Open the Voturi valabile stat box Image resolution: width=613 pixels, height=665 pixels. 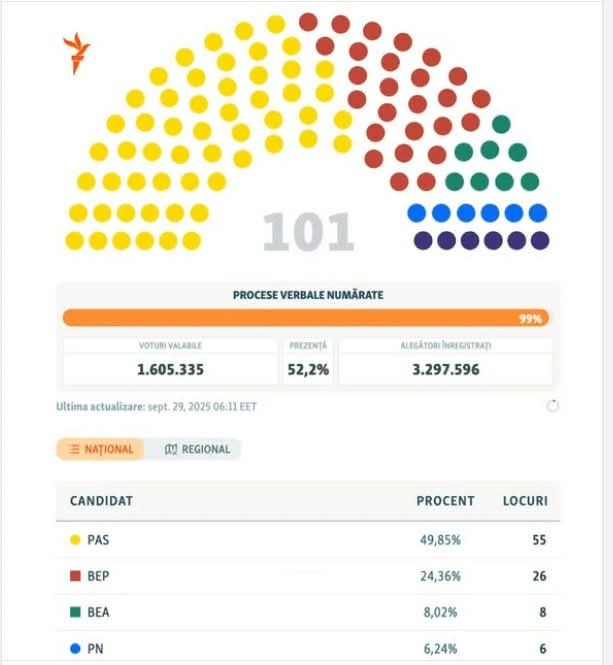(170, 361)
